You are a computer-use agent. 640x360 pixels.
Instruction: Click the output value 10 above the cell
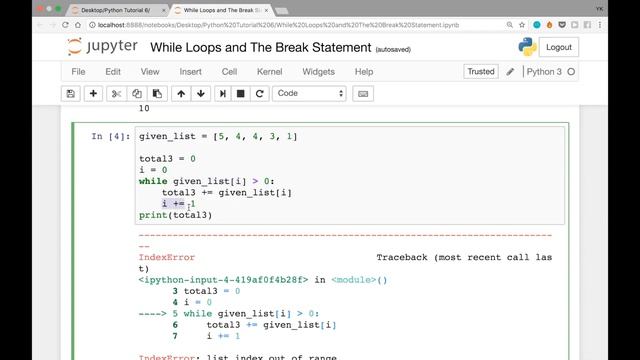click(144, 109)
